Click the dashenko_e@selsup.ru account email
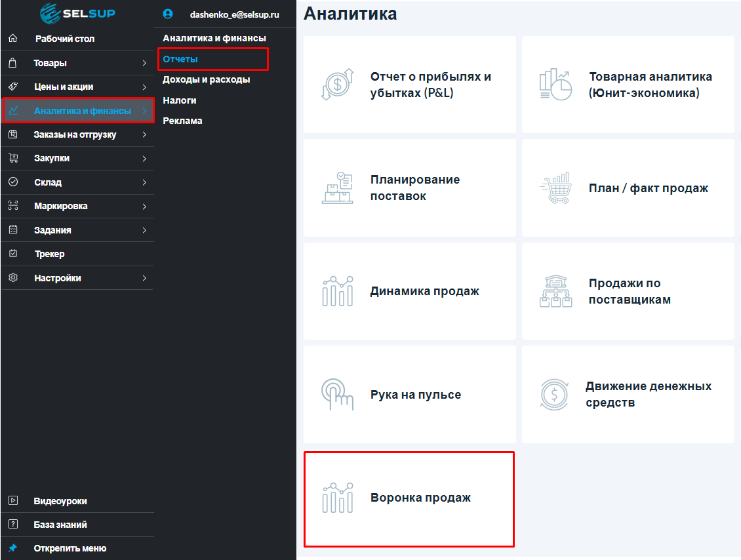The height and width of the screenshot is (560, 741). (x=234, y=14)
